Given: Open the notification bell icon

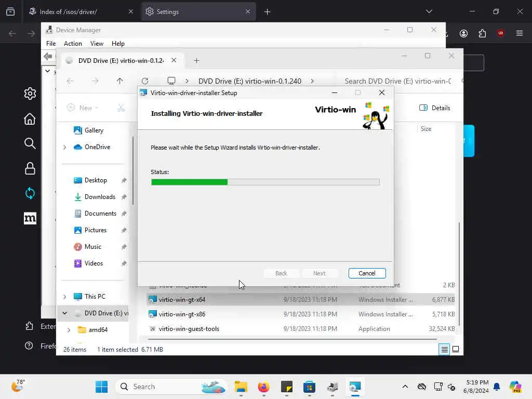Looking at the screenshot, I should (497, 387).
